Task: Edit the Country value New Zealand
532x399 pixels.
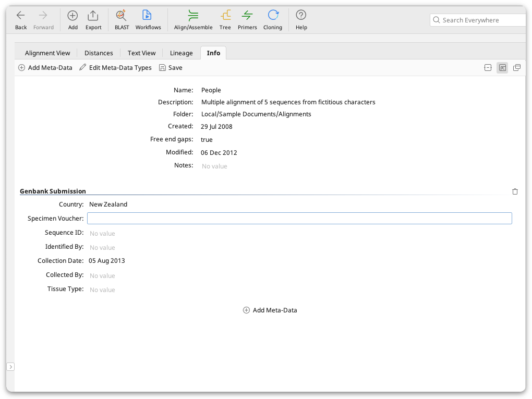Action: 108,204
